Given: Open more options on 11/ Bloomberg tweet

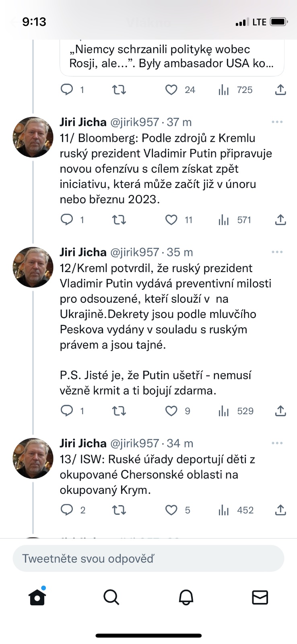Looking at the screenshot, I should pos(277,122).
